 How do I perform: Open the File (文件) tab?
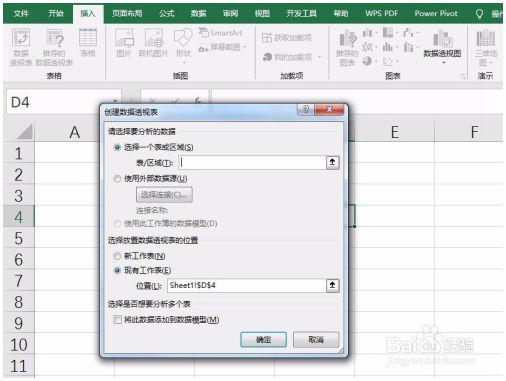coord(21,14)
